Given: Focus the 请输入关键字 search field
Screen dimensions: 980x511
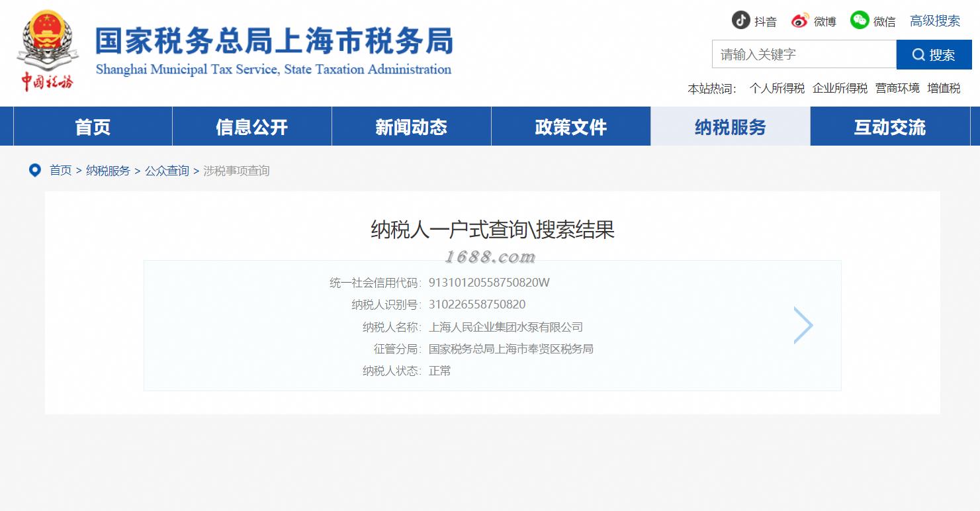Looking at the screenshot, I should [x=804, y=54].
